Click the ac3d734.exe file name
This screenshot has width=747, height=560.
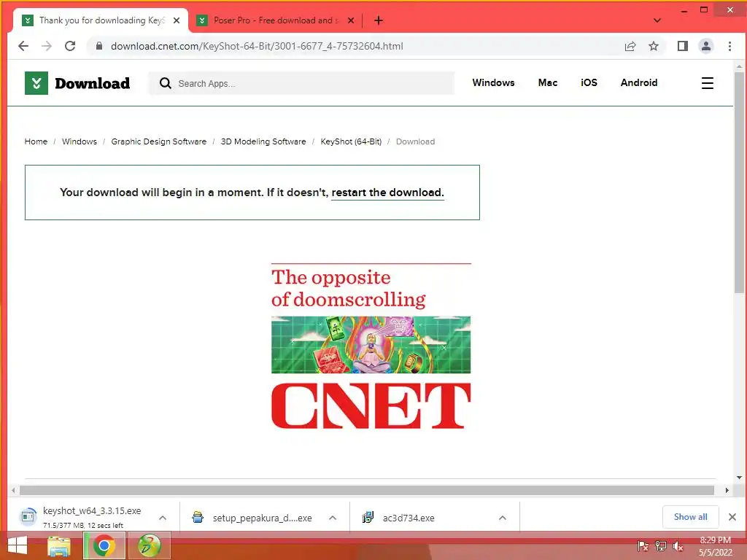[x=409, y=518]
